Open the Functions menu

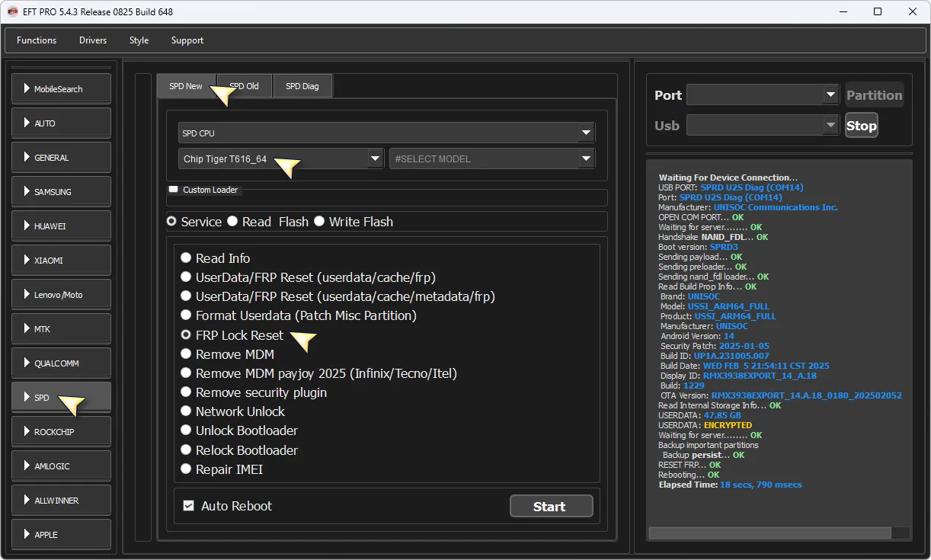point(37,40)
